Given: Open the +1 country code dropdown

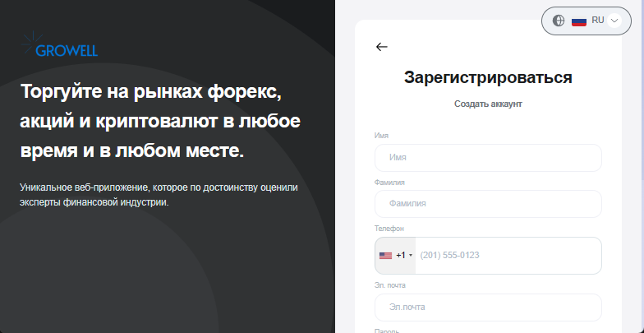Looking at the screenshot, I should (x=396, y=255).
